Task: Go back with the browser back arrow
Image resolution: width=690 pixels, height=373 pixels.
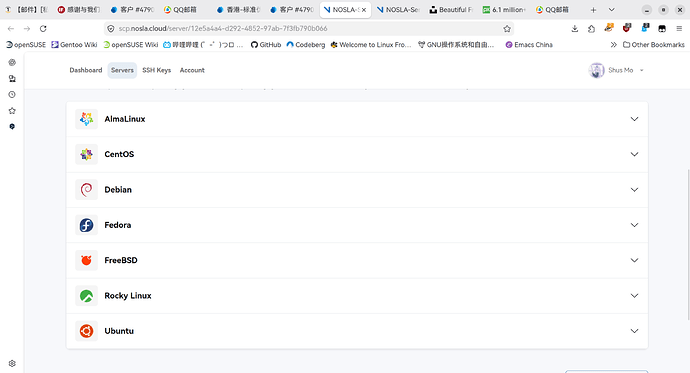Action: tap(11, 29)
